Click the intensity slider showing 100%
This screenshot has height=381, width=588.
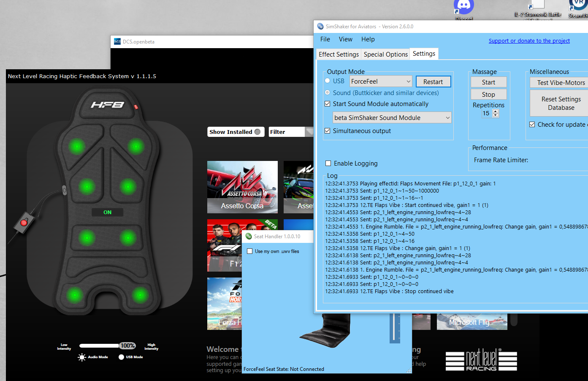click(107, 346)
